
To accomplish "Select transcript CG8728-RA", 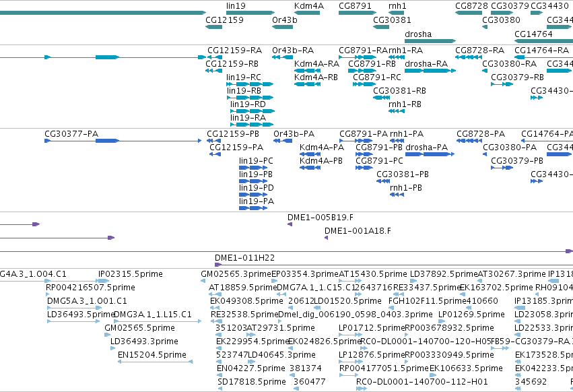I will click(x=469, y=57).
